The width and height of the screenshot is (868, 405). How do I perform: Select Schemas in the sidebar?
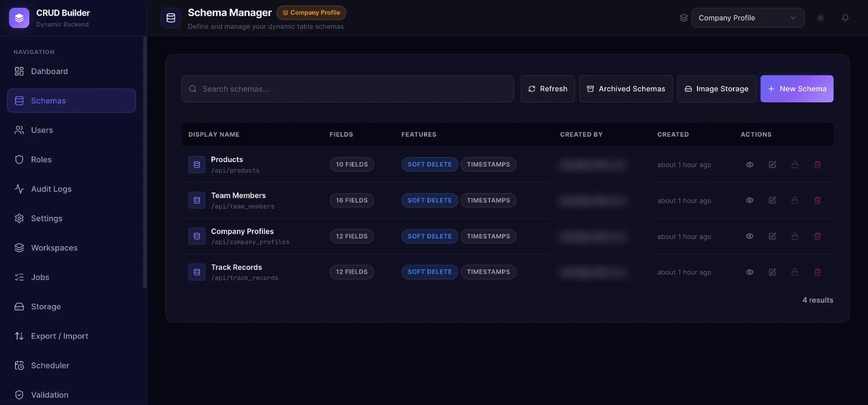(71, 101)
